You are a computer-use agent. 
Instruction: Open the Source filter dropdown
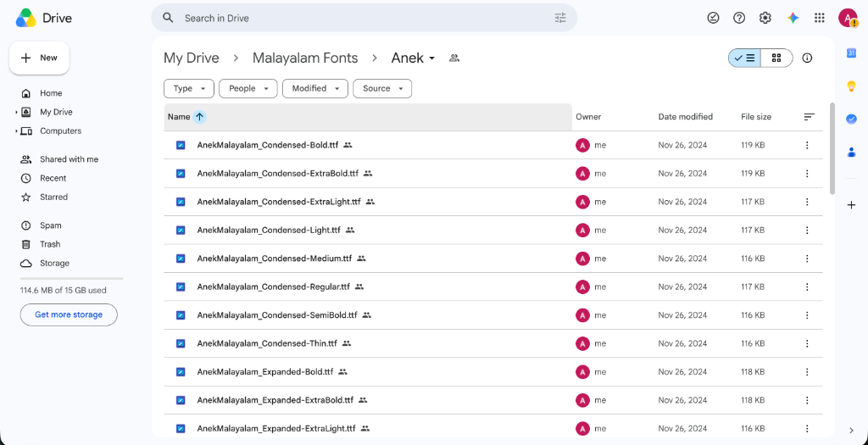(382, 88)
